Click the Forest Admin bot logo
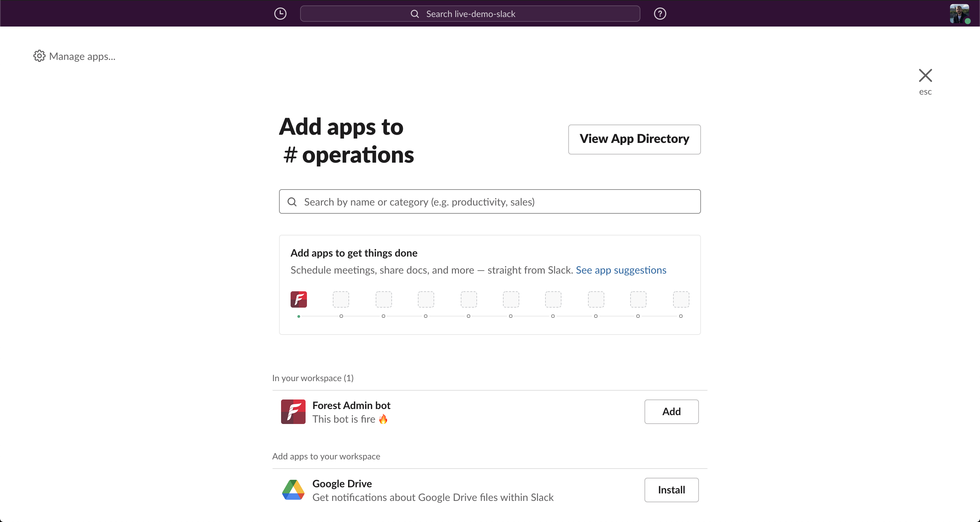The image size is (980, 522). tap(293, 411)
